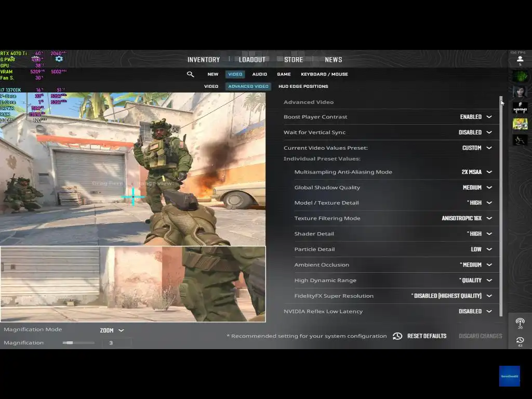532x399 pixels.
Task: Click the recommended setting footnote text
Action: coord(307,336)
